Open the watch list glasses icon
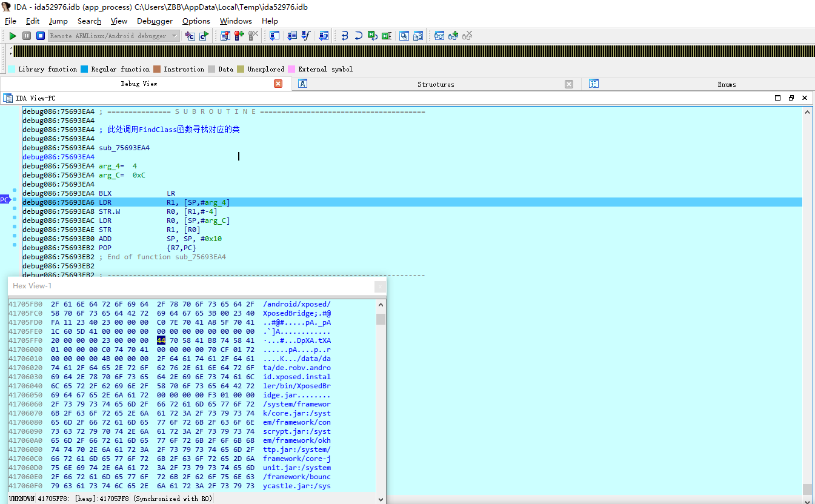This screenshot has height=504, width=815. 439,36
